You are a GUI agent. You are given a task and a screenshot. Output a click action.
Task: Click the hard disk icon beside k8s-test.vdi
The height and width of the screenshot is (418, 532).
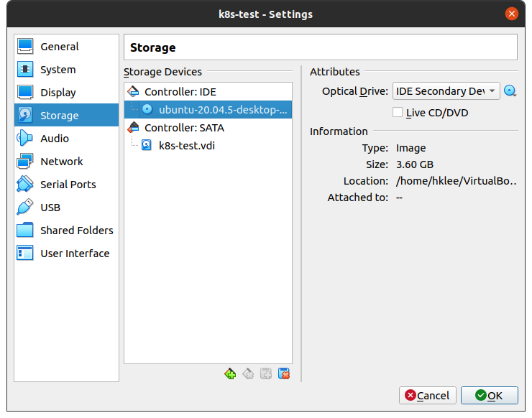[x=147, y=145]
